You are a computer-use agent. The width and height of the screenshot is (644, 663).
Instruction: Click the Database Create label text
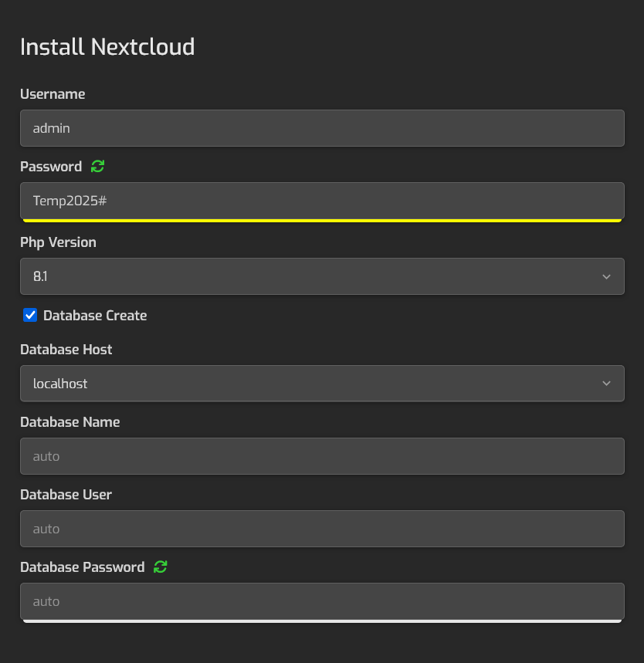click(95, 316)
